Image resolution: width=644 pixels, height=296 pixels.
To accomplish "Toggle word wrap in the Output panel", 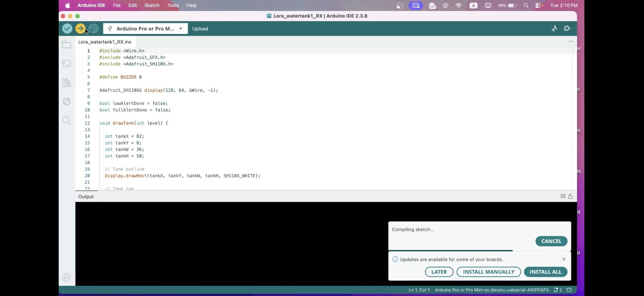I will coord(563,196).
